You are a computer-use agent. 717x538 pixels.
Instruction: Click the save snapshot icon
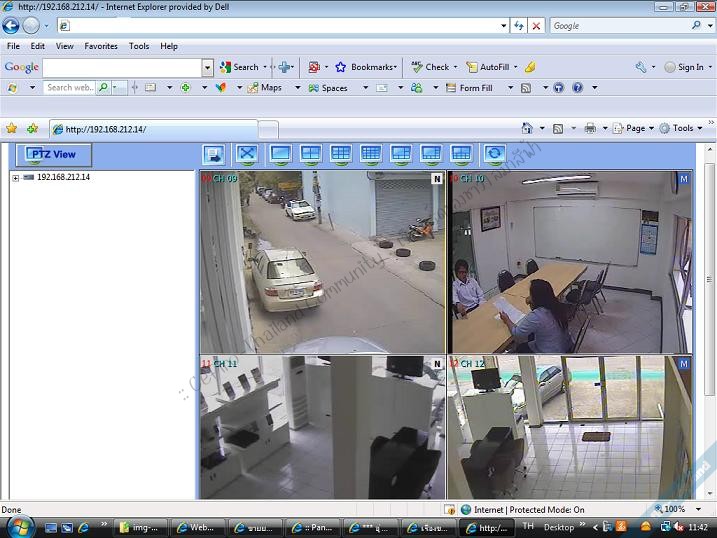(213, 154)
